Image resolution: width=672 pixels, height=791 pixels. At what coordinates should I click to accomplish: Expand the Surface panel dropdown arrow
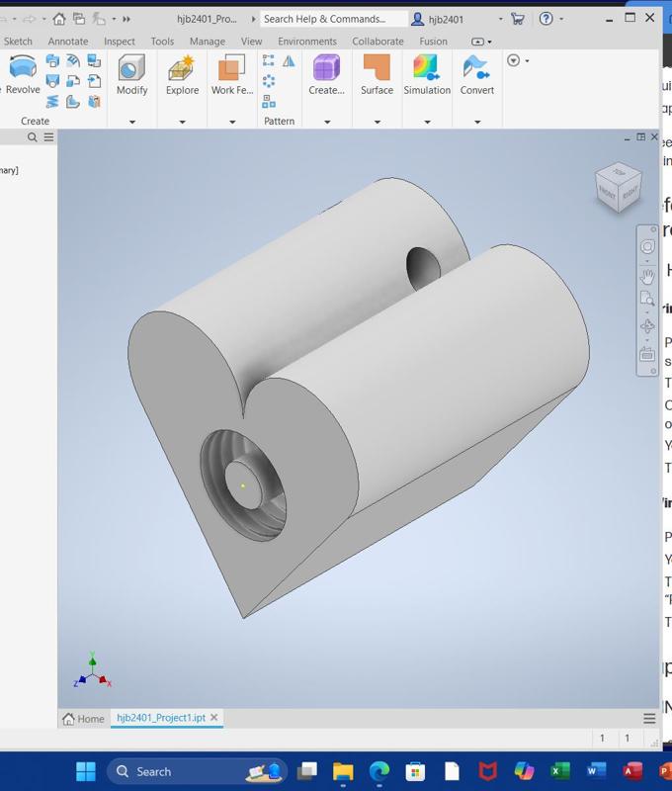[x=378, y=122]
